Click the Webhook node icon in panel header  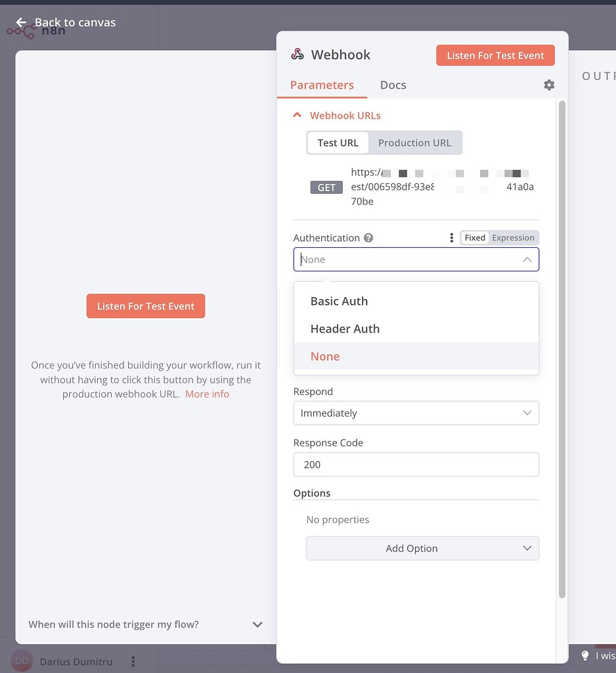coord(297,54)
